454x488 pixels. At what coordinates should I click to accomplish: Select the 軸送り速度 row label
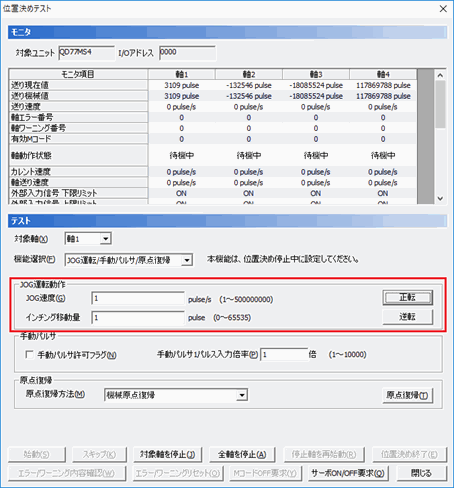(78, 182)
